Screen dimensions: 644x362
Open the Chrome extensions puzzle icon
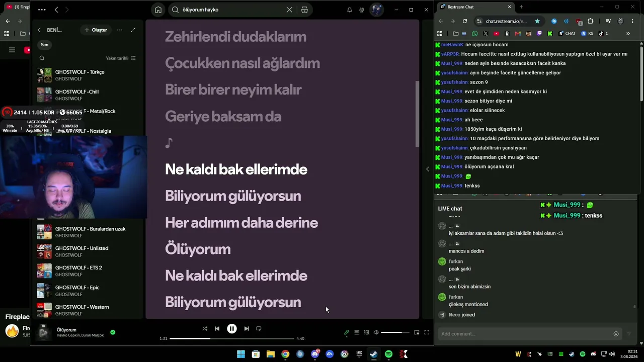pos(591,21)
